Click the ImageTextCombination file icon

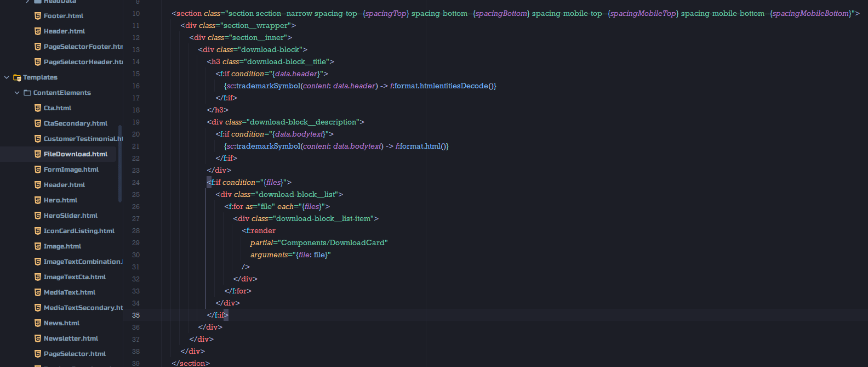[38, 262]
